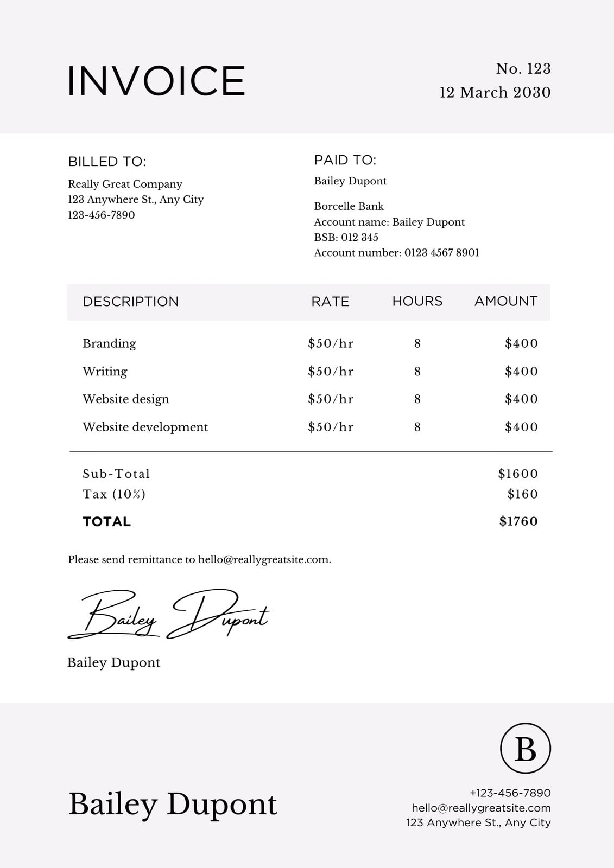
Task: Click the remittance email hello@reallygreatsite.com
Action: [x=264, y=560]
